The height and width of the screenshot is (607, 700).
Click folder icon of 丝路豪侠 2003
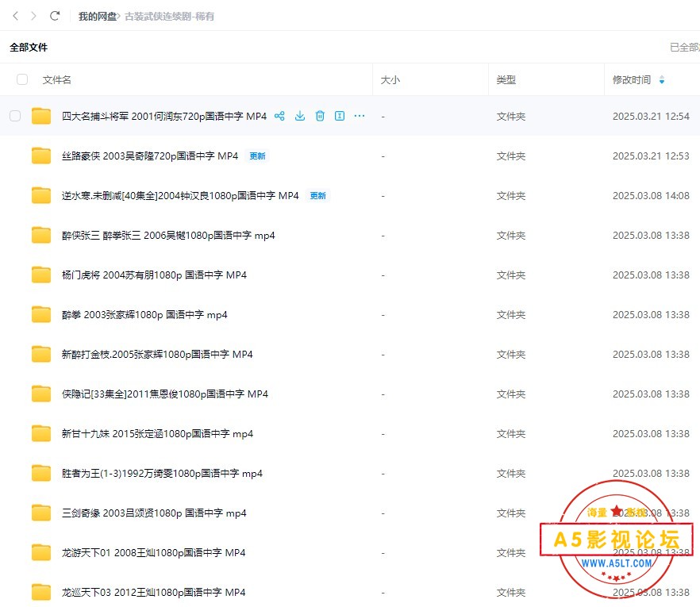click(41, 156)
